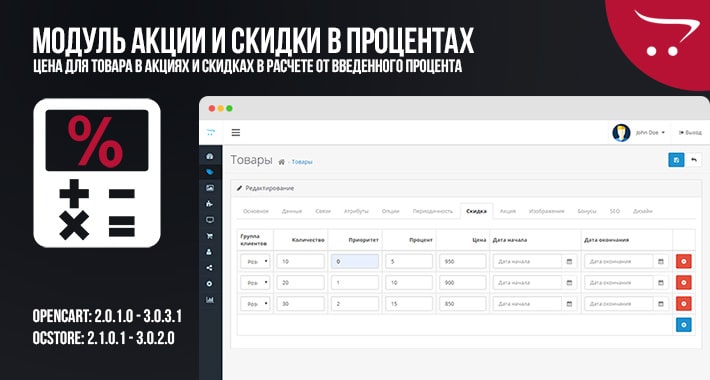
Task: Switch to the Акция tab
Action: pyautogui.click(x=508, y=211)
